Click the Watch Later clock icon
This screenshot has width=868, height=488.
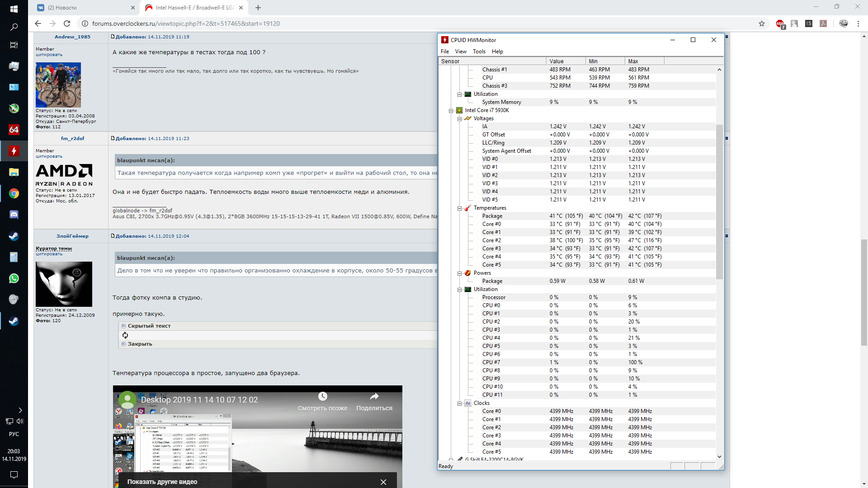click(x=322, y=397)
